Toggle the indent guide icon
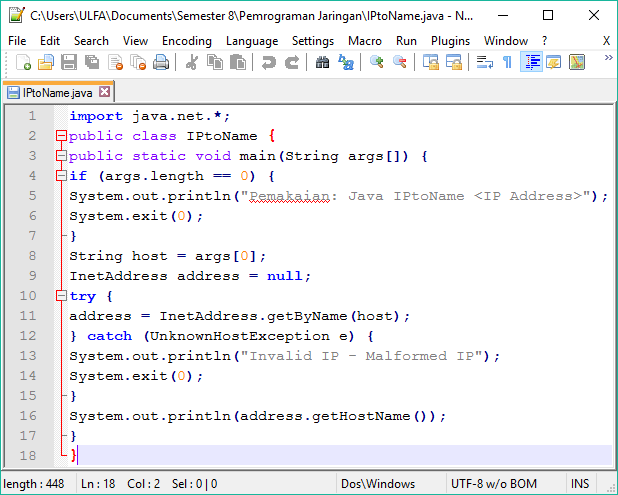 531,62
